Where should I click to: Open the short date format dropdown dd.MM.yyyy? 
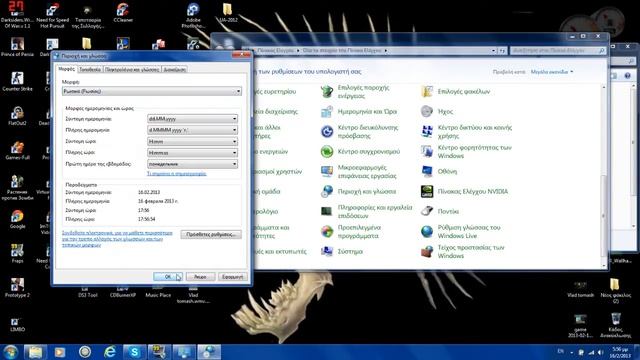click(192, 119)
